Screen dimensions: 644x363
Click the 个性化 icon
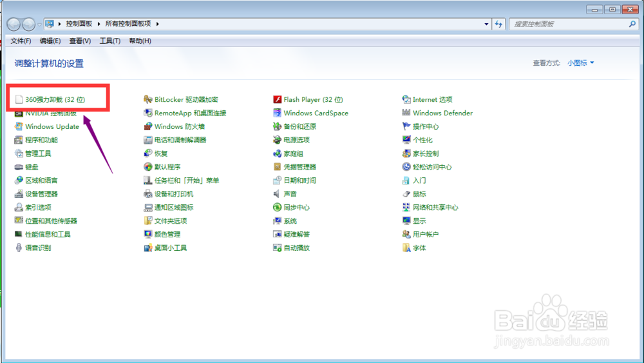pos(406,140)
